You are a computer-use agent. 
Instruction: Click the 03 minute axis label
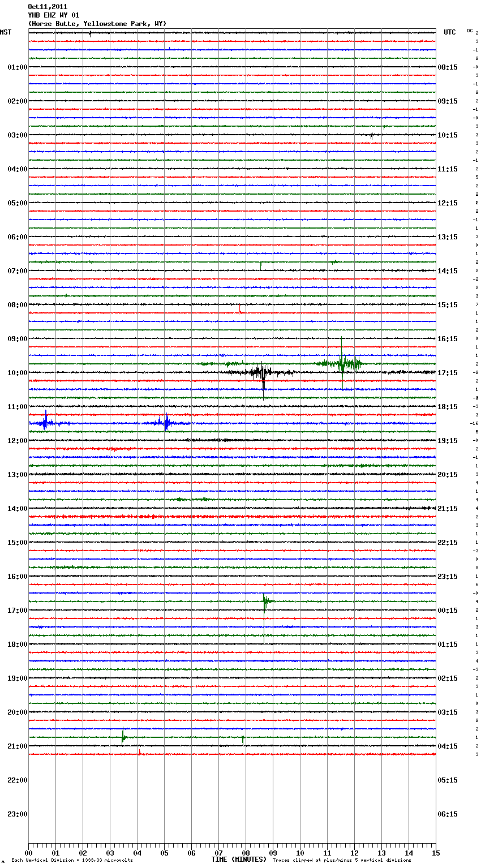110,853
